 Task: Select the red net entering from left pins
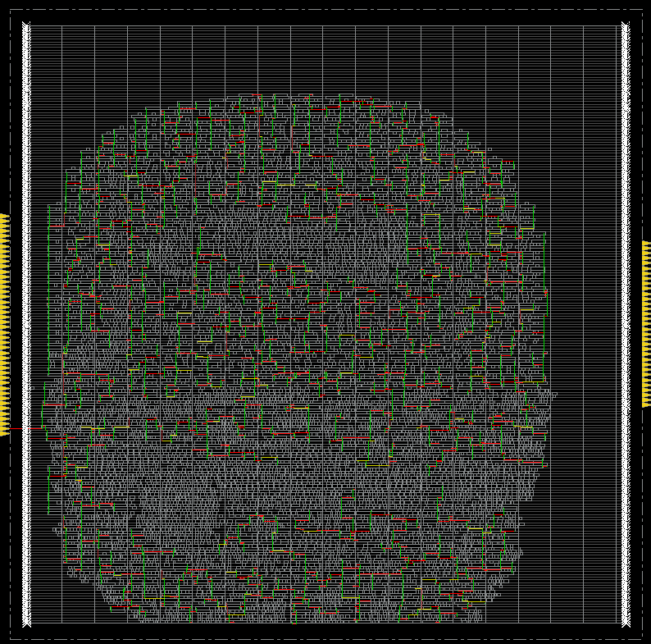25,428
